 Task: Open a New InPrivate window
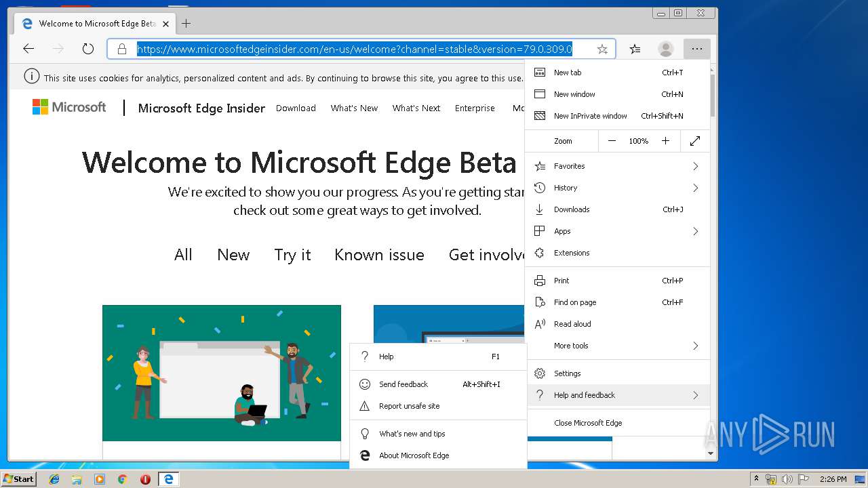618,116
